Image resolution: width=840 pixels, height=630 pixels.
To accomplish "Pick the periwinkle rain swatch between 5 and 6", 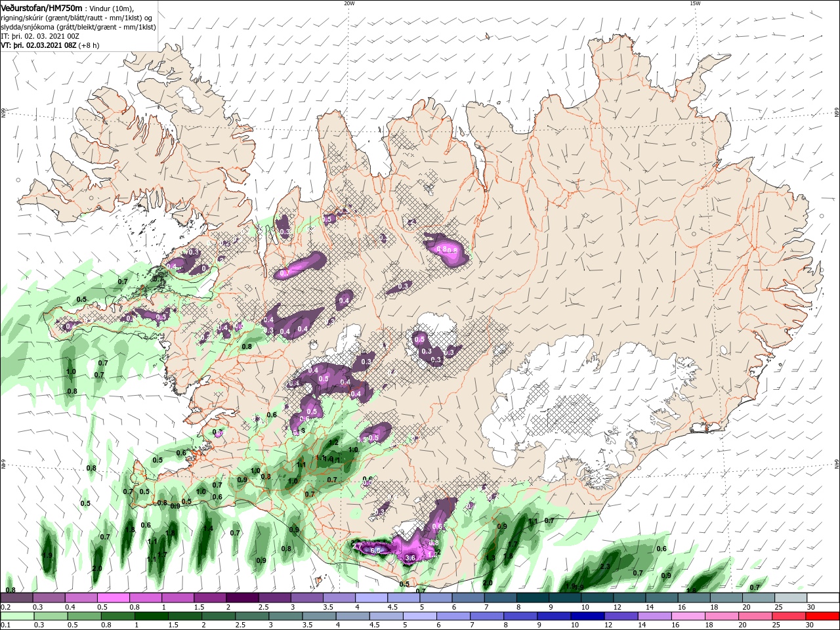I will point(420,616).
